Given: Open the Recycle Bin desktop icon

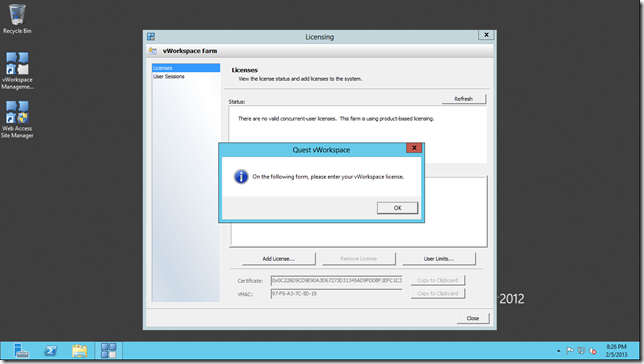Looking at the screenshot, I should click(17, 19).
